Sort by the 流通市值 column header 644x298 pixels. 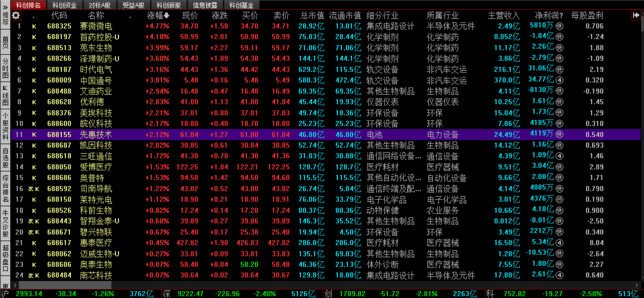[345, 15]
